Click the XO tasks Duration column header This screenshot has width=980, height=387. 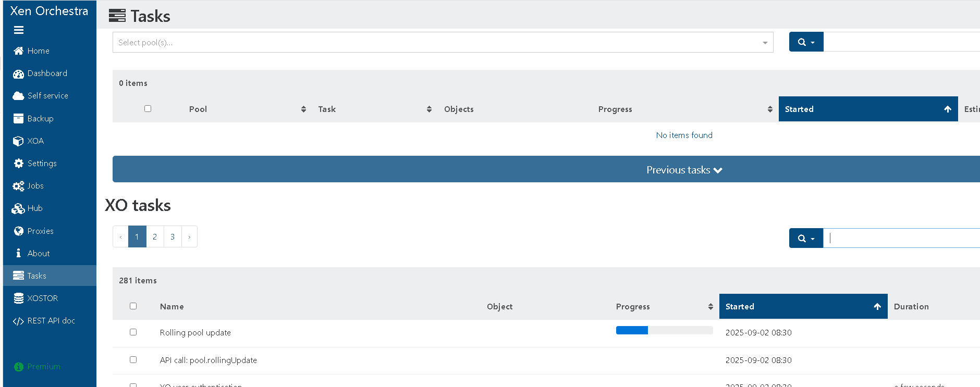[x=911, y=307]
